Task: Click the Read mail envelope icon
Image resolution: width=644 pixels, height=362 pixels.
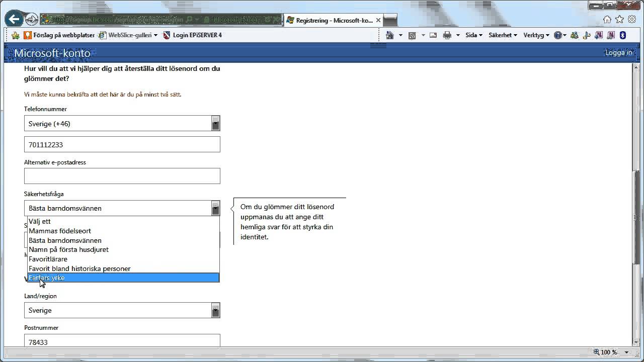Action: [x=433, y=35]
